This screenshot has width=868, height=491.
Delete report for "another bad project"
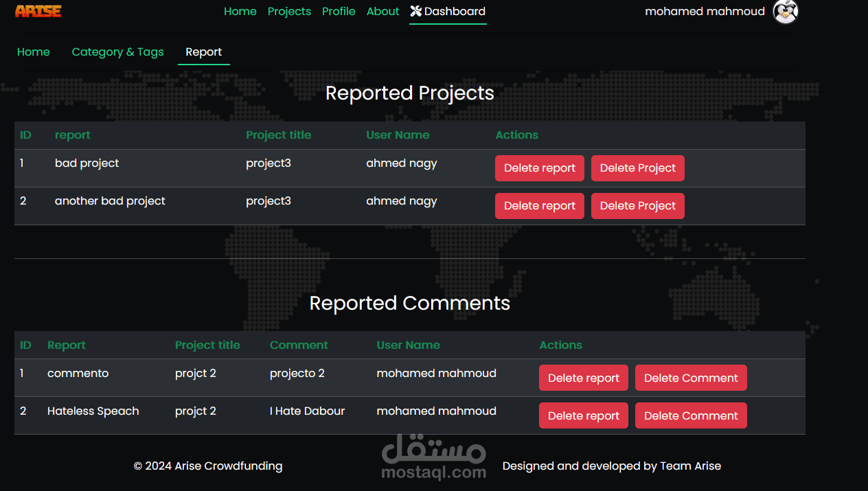[x=540, y=206]
